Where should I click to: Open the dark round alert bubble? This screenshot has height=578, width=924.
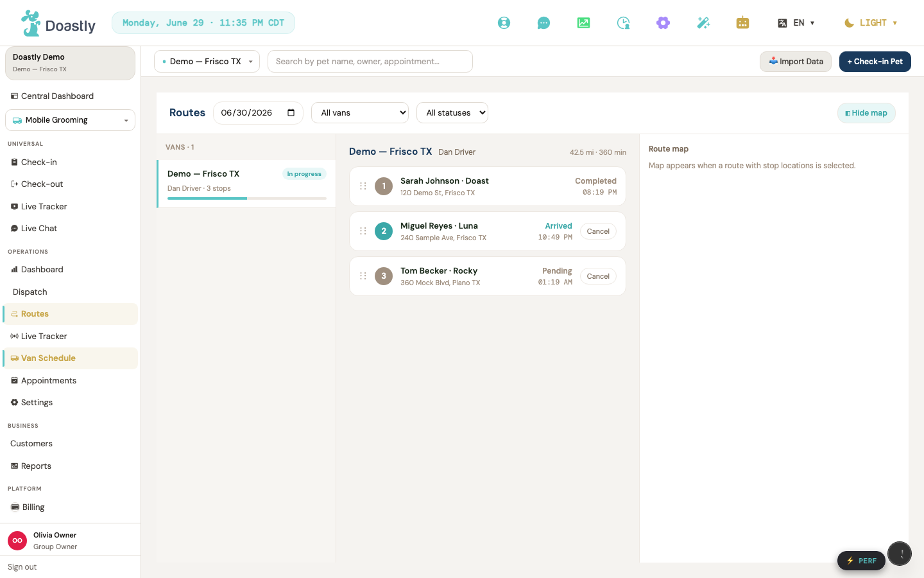tap(900, 554)
